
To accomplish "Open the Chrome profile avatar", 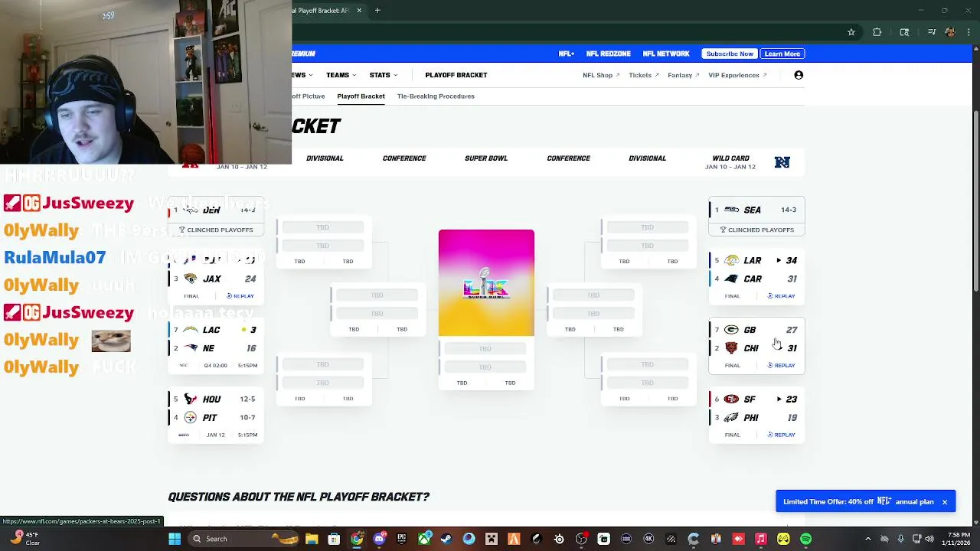I will pos(950,32).
